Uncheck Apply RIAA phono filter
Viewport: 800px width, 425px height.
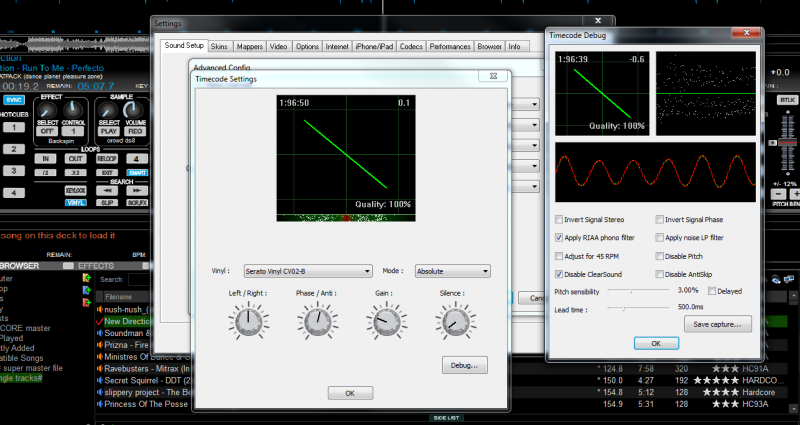[559, 237]
